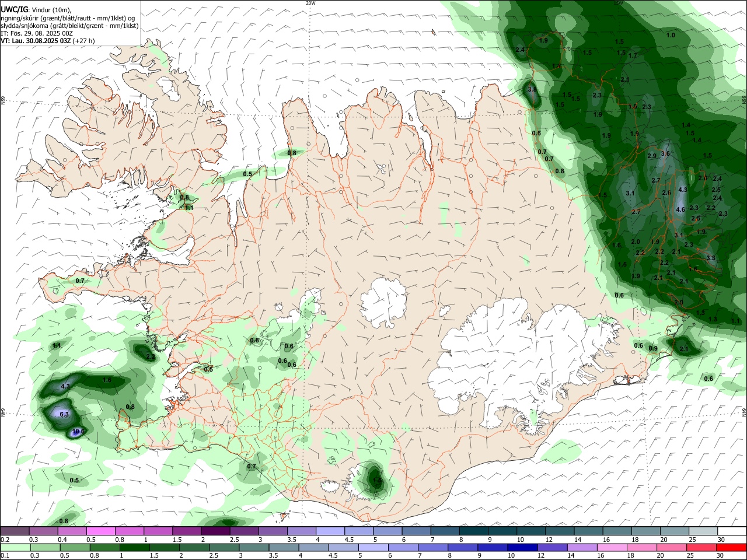Viewport: 747px width, 560px height.
Task: Select the 3.3 precipitation value in the southeast
Action: (710, 258)
